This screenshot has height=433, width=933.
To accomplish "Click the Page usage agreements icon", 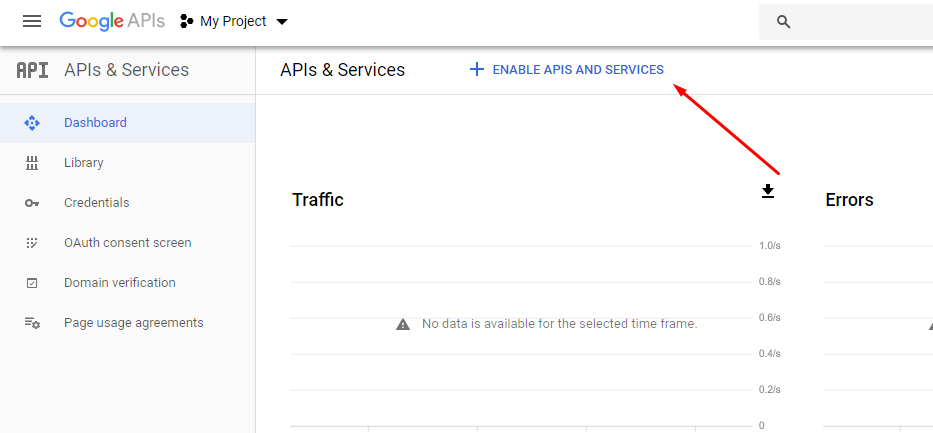I will pos(31,323).
